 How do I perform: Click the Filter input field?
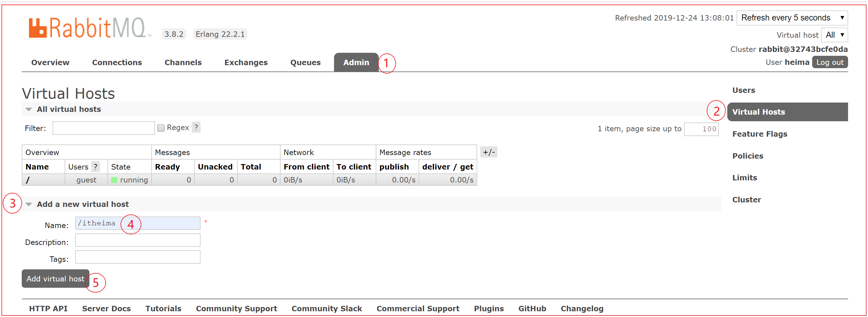[104, 128]
